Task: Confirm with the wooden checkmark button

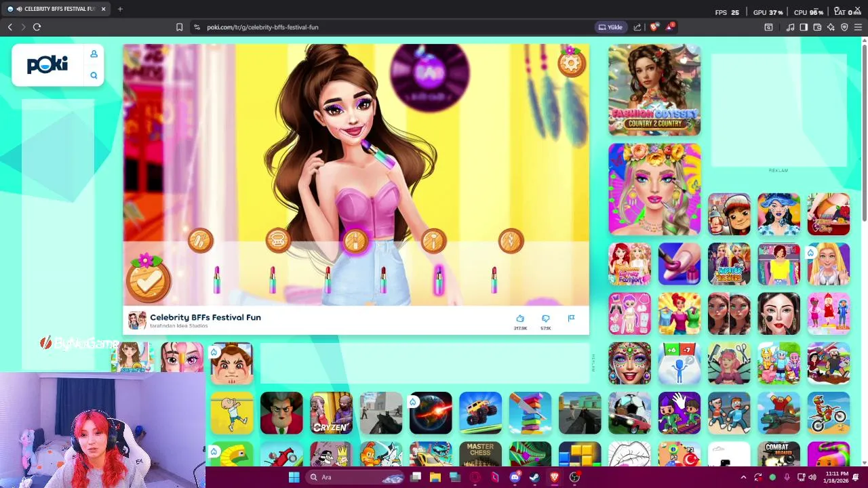Action: pyautogui.click(x=148, y=280)
